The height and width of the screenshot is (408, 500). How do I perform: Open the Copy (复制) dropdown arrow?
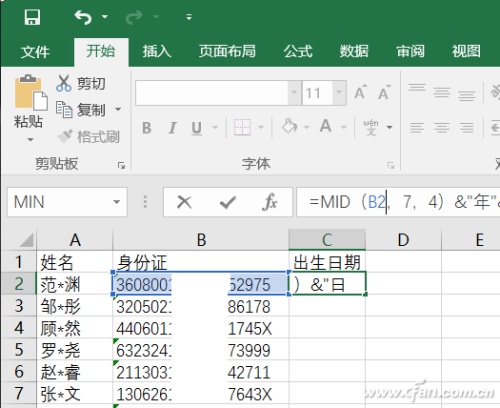118,109
